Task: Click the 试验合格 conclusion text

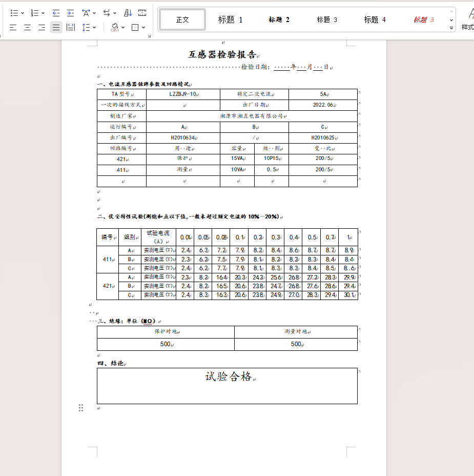Action: [x=229, y=376]
